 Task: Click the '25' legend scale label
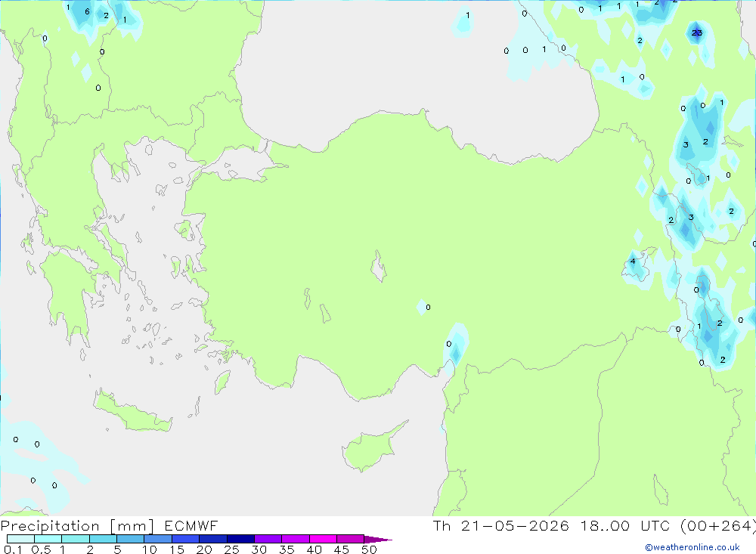(231, 549)
